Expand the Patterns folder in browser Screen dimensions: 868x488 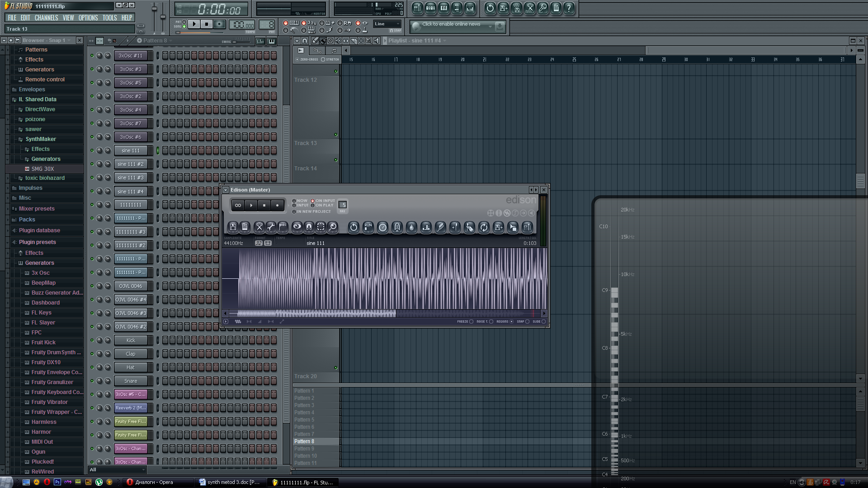tap(36, 50)
